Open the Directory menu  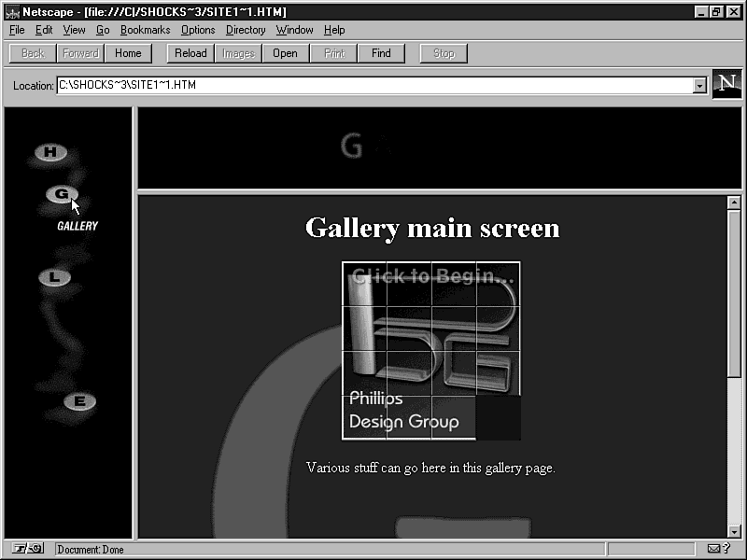pos(246,30)
